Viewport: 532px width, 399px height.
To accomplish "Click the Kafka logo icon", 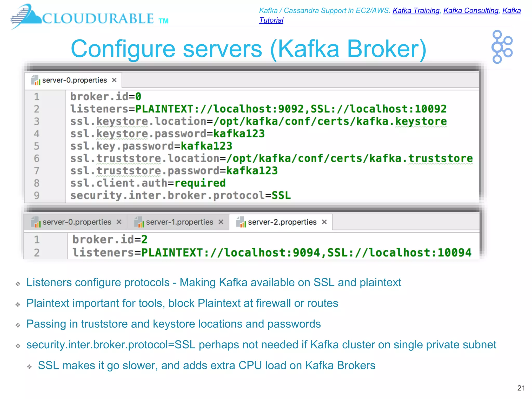I will pos(502,47).
